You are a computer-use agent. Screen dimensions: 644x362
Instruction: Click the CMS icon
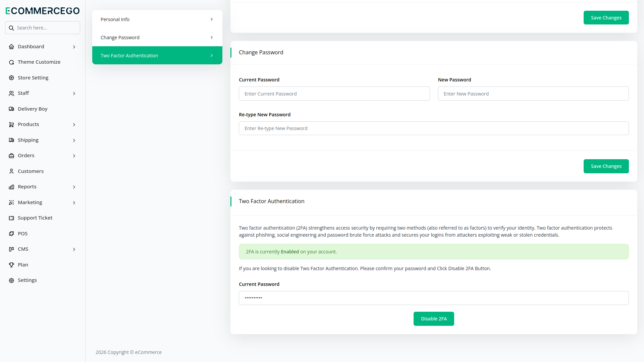(x=11, y=249)
